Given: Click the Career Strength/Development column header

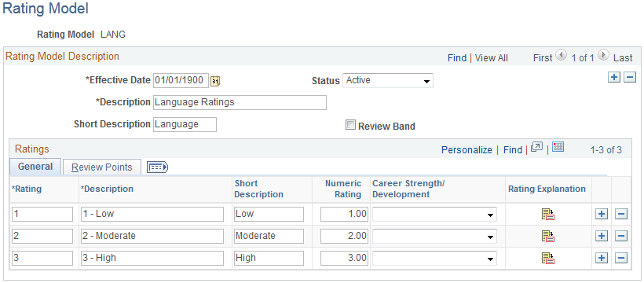Looking at the screenshot, I should pos(408,189).
